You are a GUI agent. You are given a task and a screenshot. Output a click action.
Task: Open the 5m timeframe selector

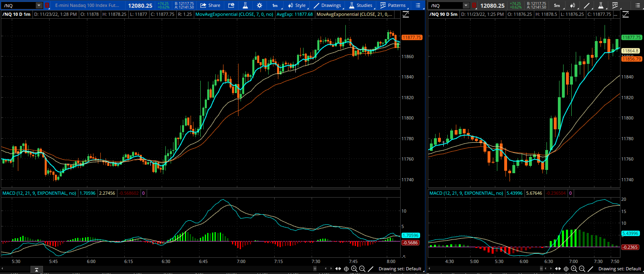(x=557, y=6)
